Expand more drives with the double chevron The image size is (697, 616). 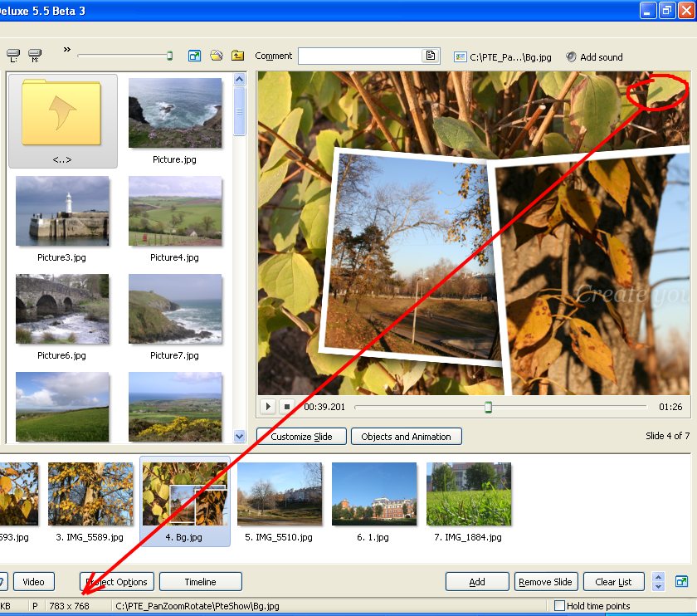click(x=66, y=49)
